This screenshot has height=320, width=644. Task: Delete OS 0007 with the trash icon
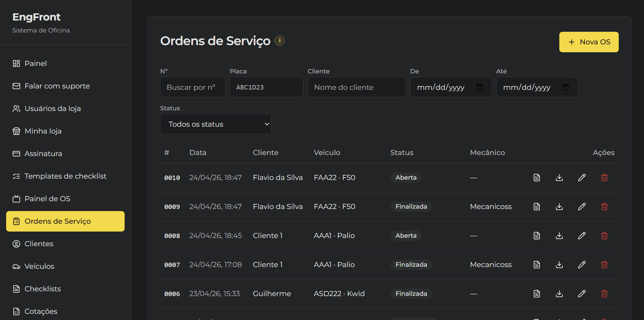pos(604,264)
